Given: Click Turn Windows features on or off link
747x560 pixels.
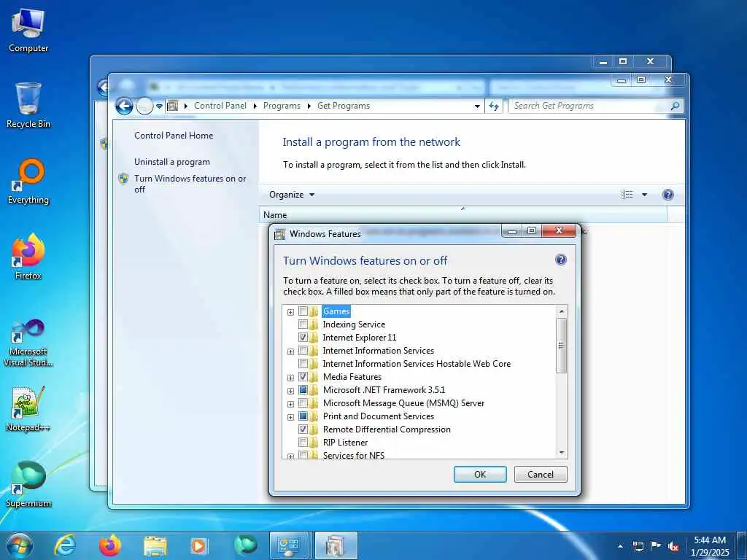Looking at the screenshot, I should pyautogui.click(x=190, y=184).
